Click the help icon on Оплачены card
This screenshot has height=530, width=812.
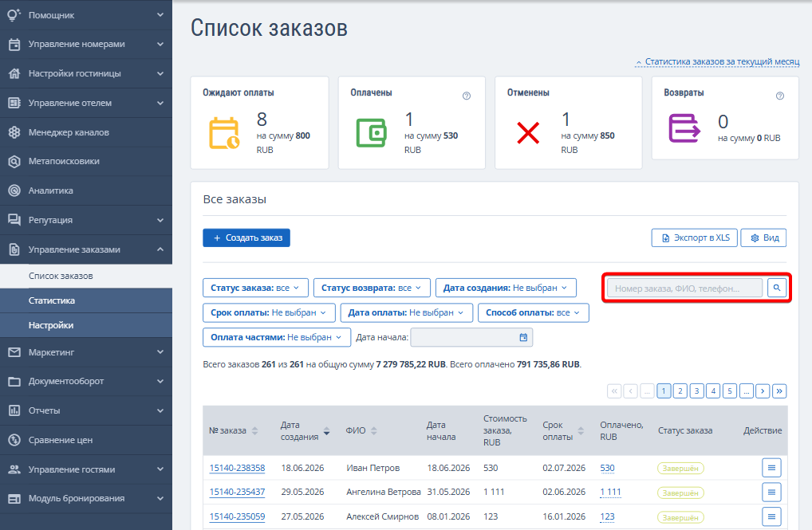[467, 96]
